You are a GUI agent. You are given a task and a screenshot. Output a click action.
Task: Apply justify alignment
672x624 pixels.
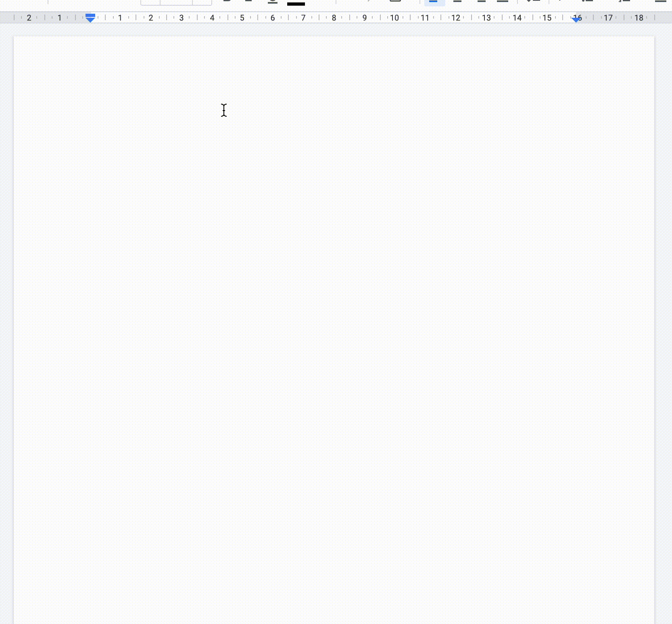click(x=503, y=1)
